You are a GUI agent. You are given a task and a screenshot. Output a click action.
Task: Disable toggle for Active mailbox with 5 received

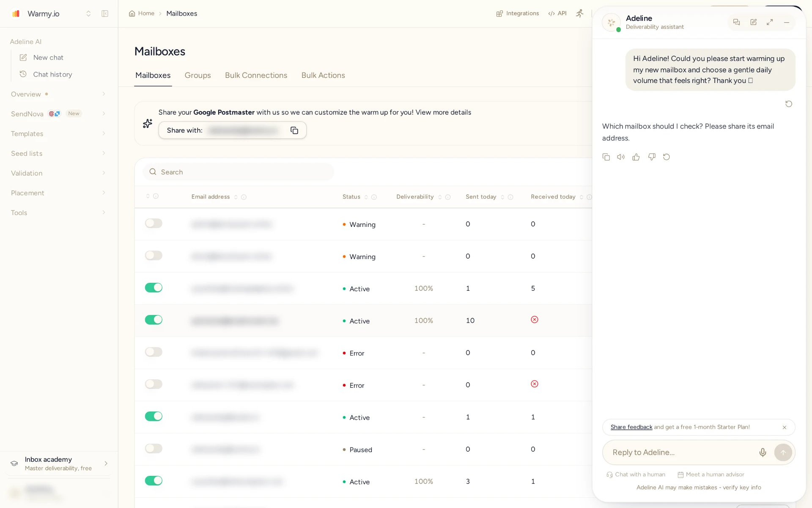pyautogui.click(x=154, y=287)
